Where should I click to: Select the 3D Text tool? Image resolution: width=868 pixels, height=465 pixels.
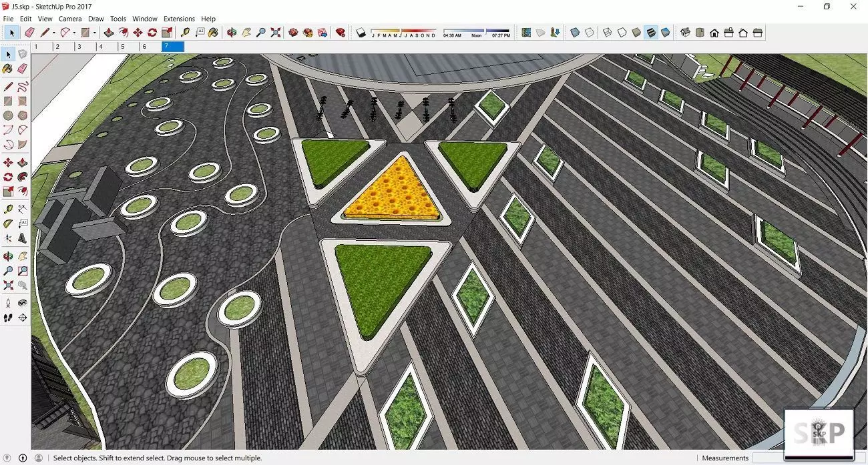[x=22, y=238]
